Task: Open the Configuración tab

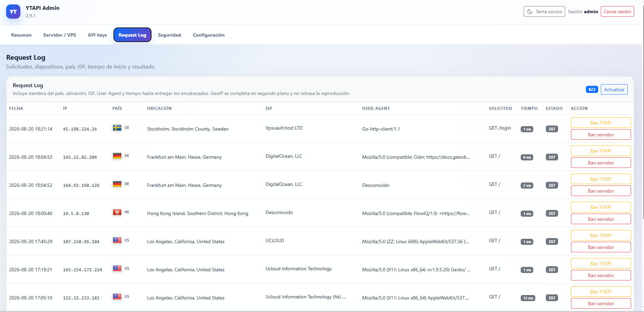Action: click(209, 35)
